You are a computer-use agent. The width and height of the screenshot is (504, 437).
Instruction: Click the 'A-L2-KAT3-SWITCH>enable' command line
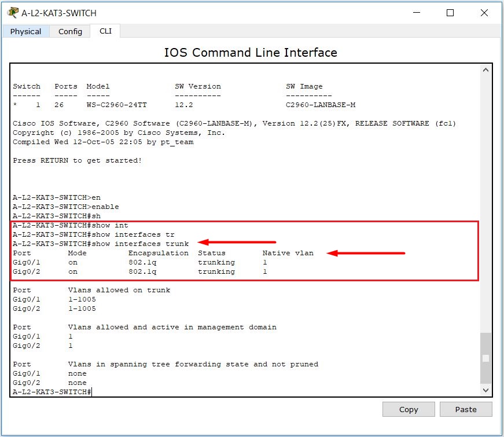point(65,207)
